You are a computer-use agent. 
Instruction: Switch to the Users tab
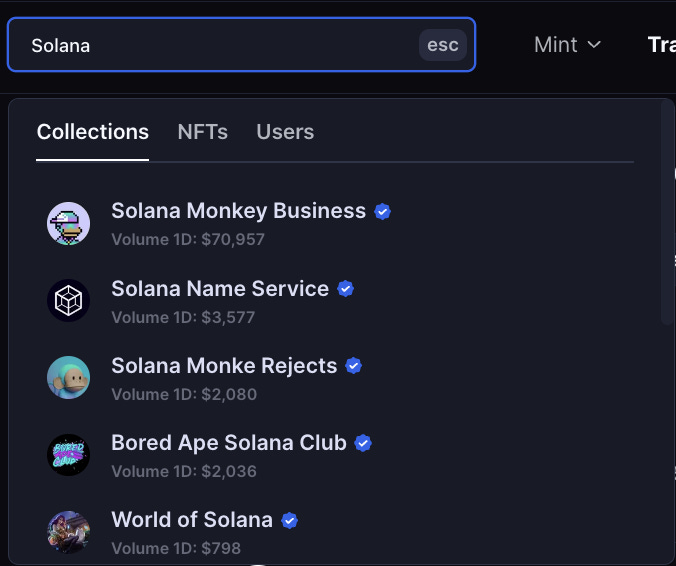285,132
